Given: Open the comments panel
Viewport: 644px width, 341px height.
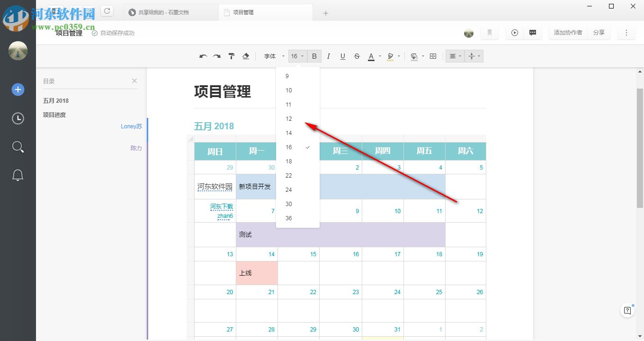Looking at the screenshot, I should click(x=533, y=32).
